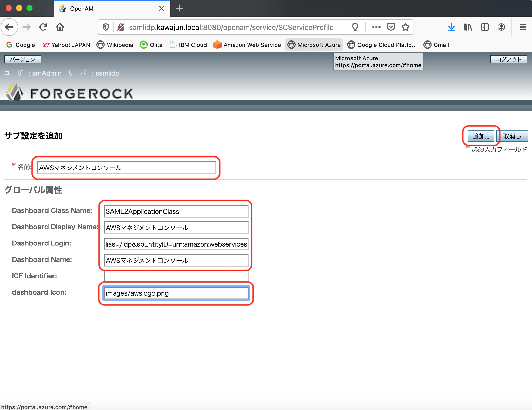Click the lightbulb icon in address bar
The height and width of the screenshot is (410, 532).
(x=355, y=27)
